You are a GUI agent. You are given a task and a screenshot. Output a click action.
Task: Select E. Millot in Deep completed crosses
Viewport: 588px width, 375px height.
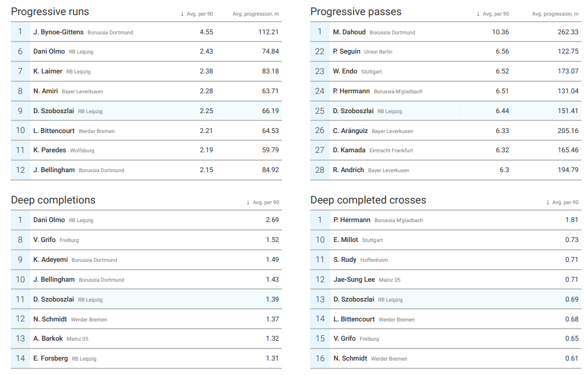[346, 240]
